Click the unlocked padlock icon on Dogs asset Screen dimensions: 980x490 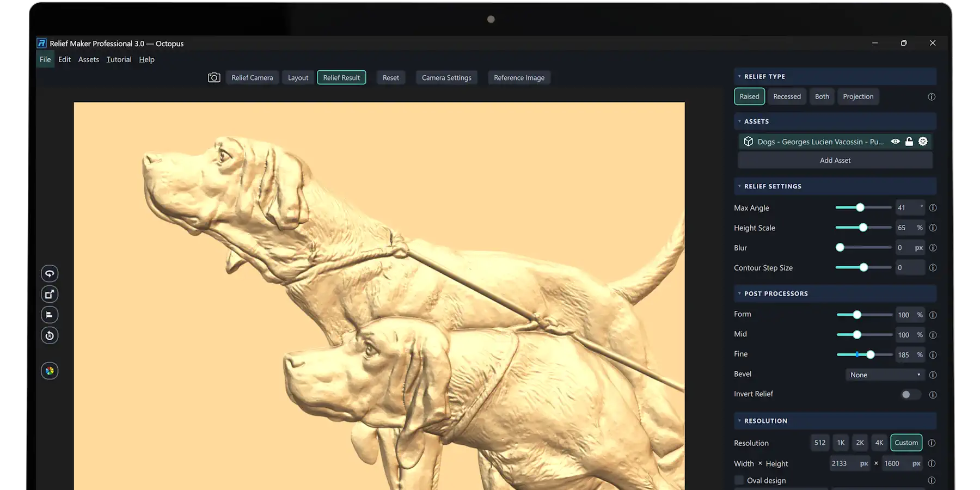click(909, 142)
